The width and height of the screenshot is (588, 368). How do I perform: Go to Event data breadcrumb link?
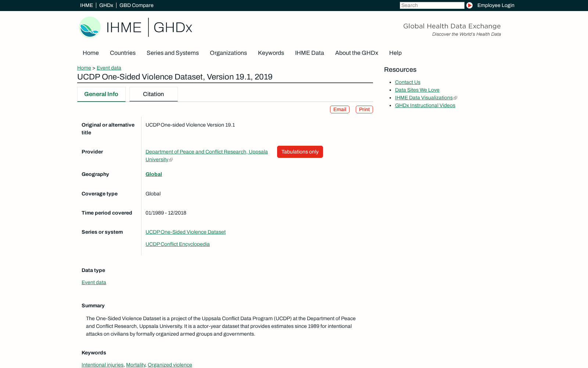tap(109, 68)
